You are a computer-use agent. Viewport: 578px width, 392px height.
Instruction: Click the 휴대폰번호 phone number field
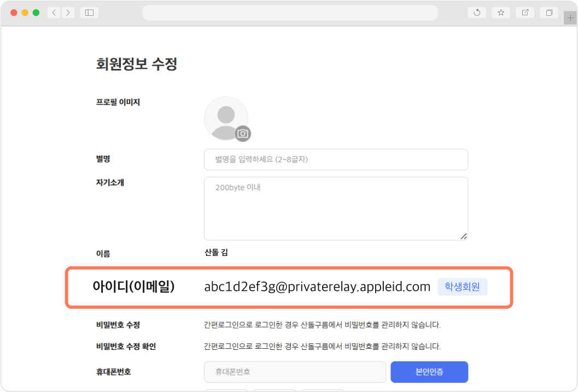pos(295,372)
